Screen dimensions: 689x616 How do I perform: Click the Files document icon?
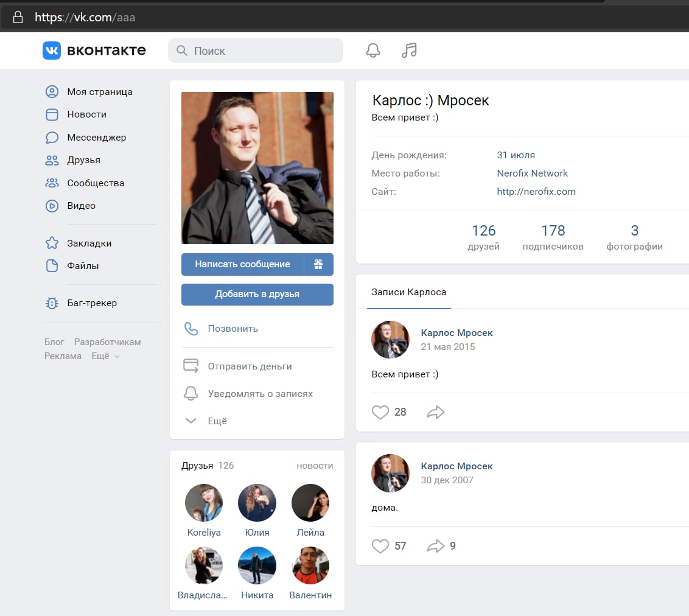click(x=52, y=266)
